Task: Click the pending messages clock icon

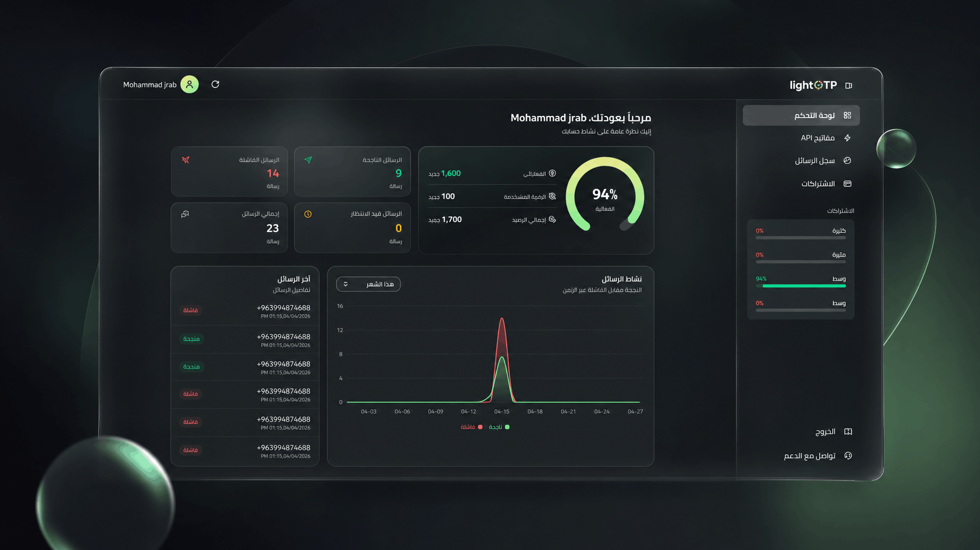Action: pyautogui.click(x=308, y=214)
